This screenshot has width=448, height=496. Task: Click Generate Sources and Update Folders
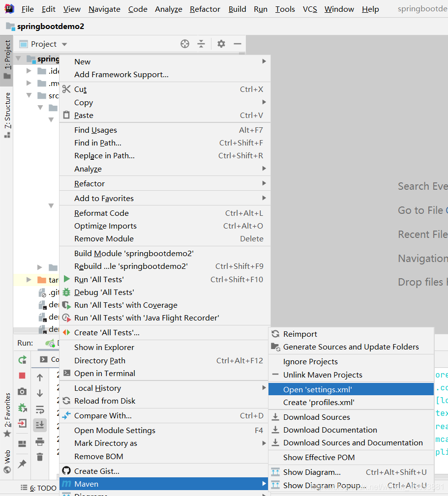pyautogui.click(x=351, y=347)
